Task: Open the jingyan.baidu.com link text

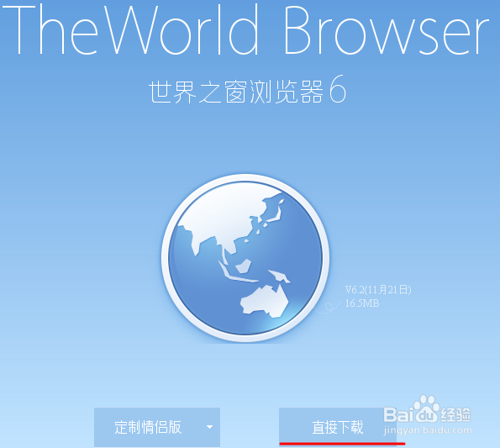Action: coord(428,430)
